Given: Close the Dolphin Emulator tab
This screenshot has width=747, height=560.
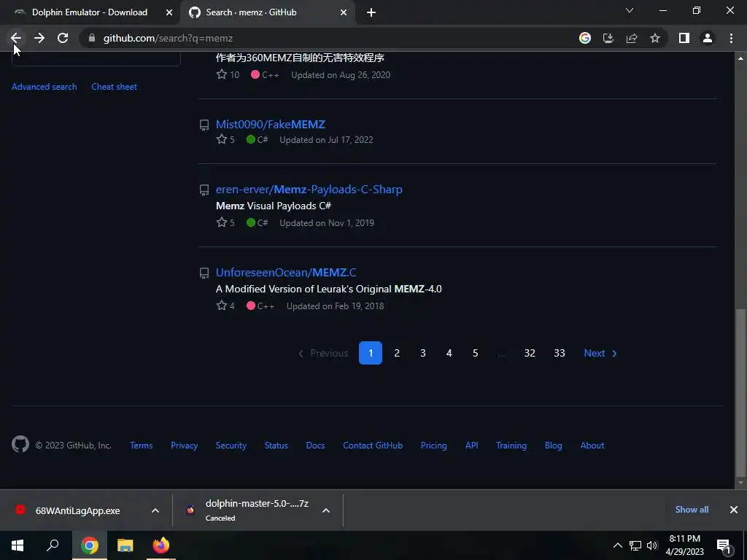Looking at the screenshot, I should pyautogui.click(x=169, y=13).
